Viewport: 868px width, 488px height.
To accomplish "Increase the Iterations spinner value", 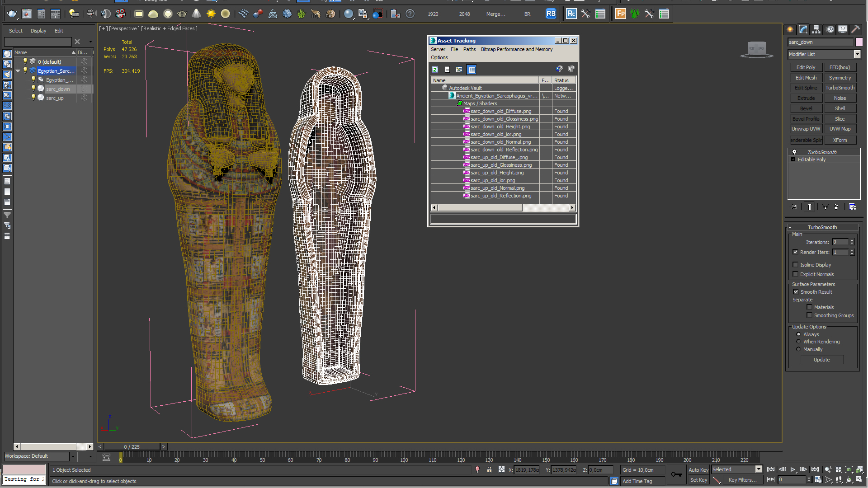I will pos(852,240).
